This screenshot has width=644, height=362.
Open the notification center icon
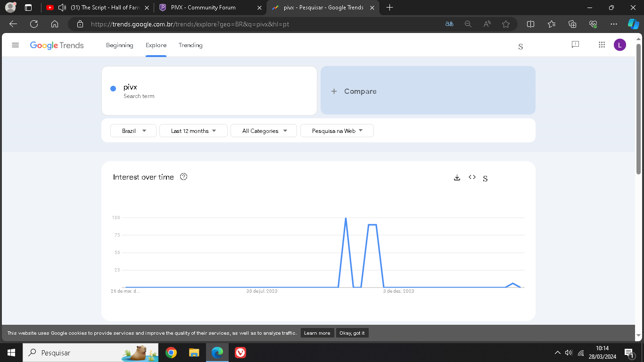(x=628, y=353)
